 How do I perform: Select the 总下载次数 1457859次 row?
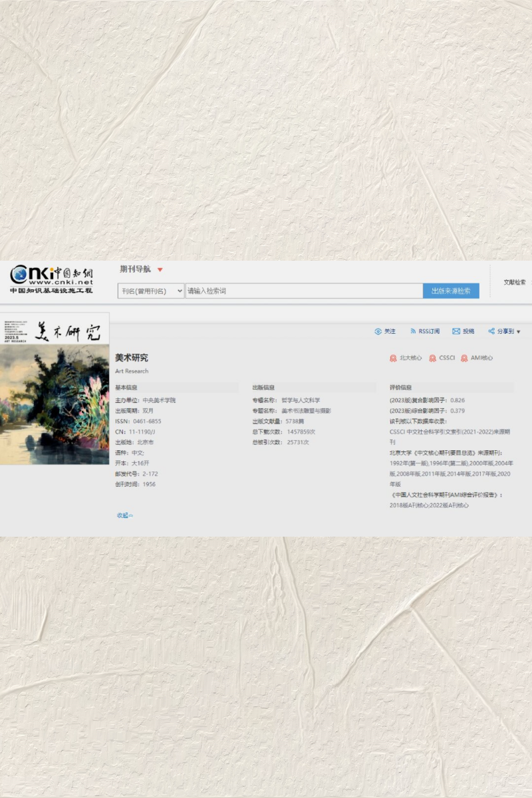pyautogui.click(x=284, y=432)
